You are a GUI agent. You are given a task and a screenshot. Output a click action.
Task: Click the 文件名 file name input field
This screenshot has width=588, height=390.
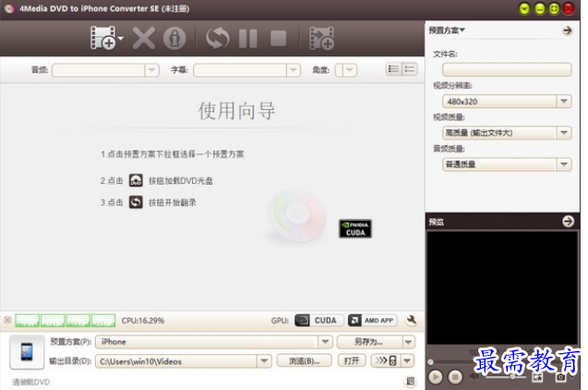click(x=507, y=70)
